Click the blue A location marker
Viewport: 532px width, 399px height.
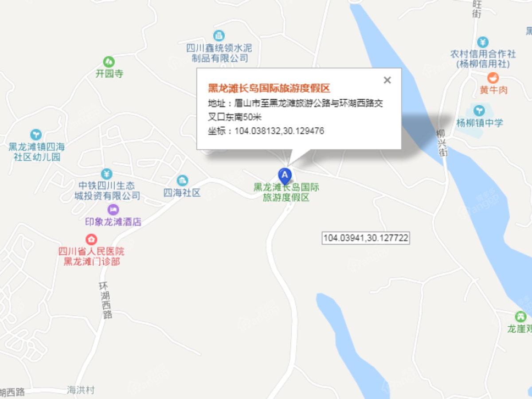click(x=285, y=176)
